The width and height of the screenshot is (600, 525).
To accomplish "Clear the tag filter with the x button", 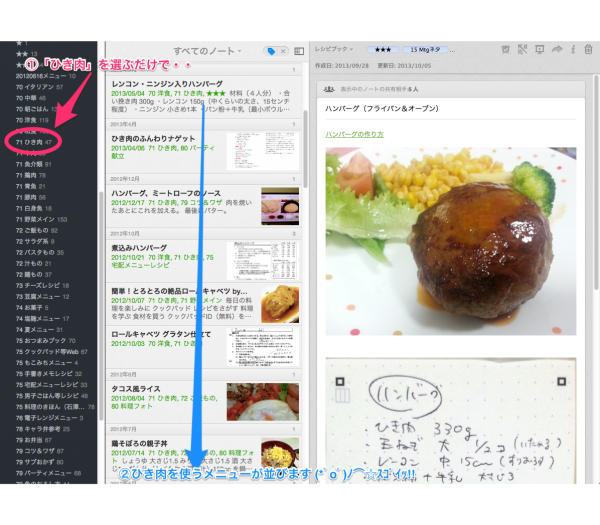I will click(x=283, y=51).
